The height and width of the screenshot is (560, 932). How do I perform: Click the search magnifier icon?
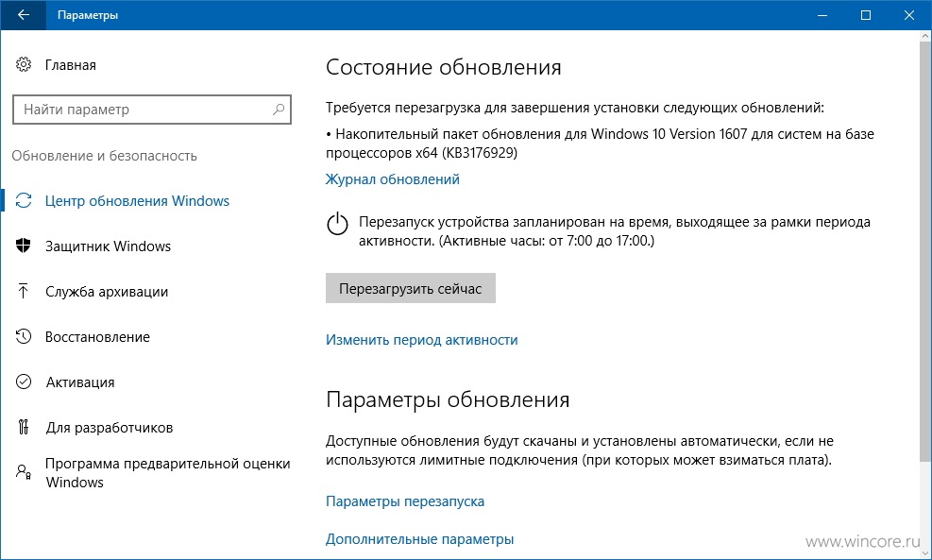[x=279, y=110]
